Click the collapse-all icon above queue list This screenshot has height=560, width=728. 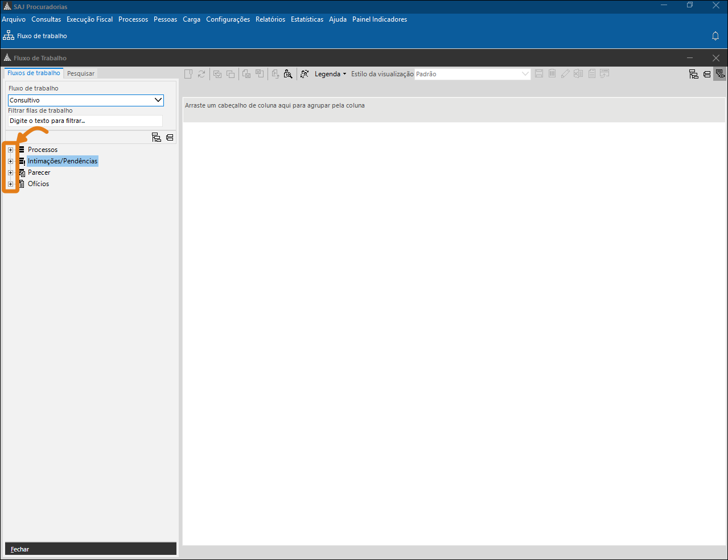(170, 137)
